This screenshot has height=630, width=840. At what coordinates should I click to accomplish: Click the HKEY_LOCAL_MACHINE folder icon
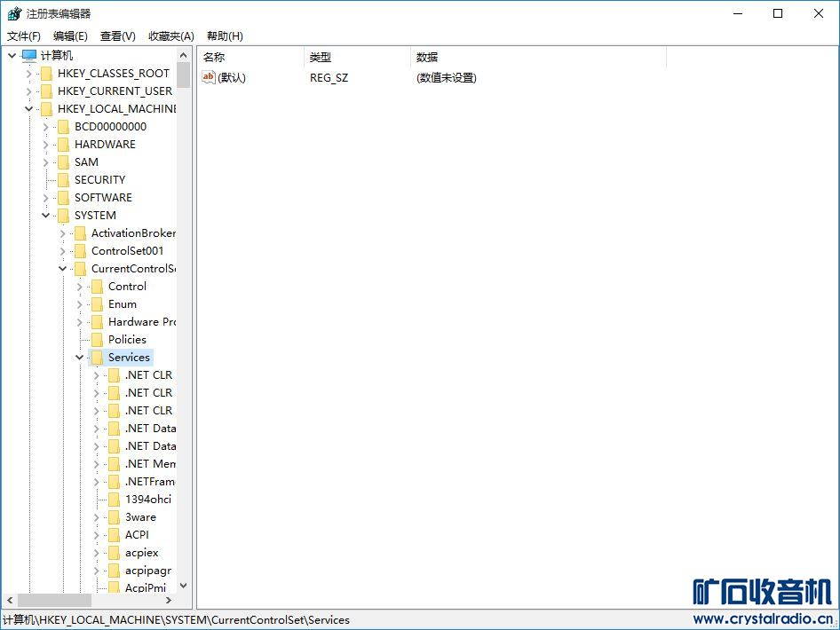tap(46, 108)
